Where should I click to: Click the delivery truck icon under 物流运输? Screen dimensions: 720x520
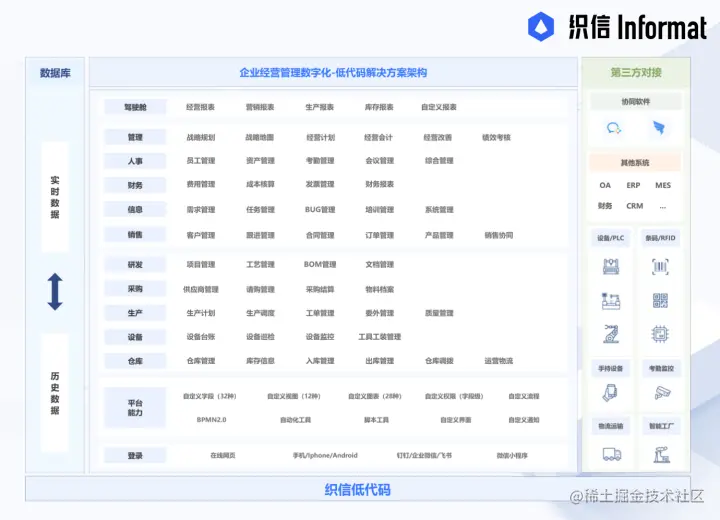[612, 454]
